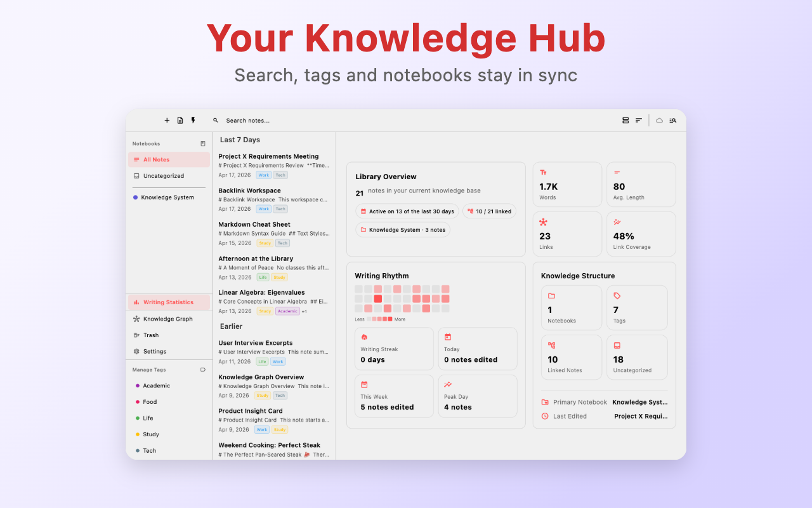Screen dimensions: 812x508
Task: Open the Knowledge System notebook
Action: pyautogui.click(x=169, y=197)
